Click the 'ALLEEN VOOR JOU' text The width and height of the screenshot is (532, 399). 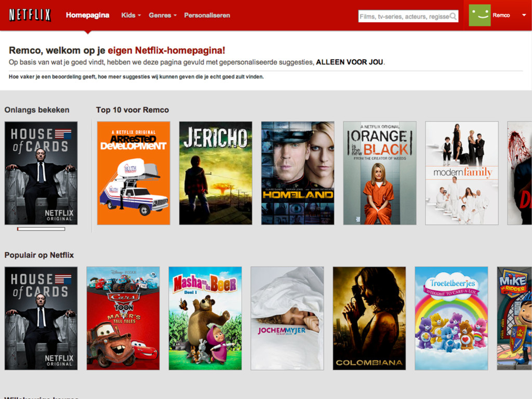[x=350, y=62]
